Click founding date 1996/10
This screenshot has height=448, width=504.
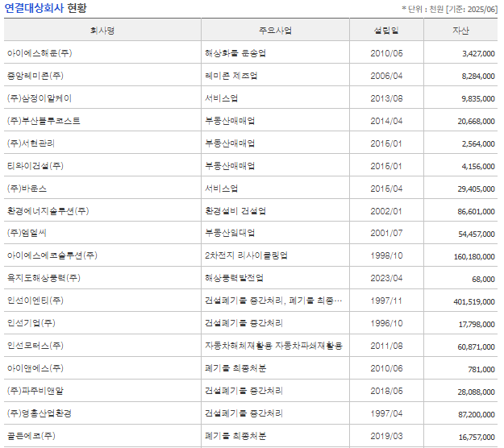pos(386,323)
